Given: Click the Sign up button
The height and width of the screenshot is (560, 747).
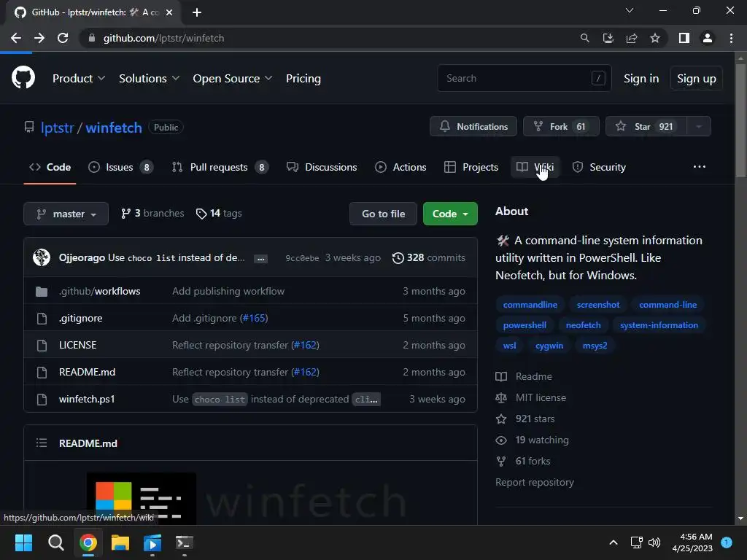Looking at the screenshot, I should [696, 79].
